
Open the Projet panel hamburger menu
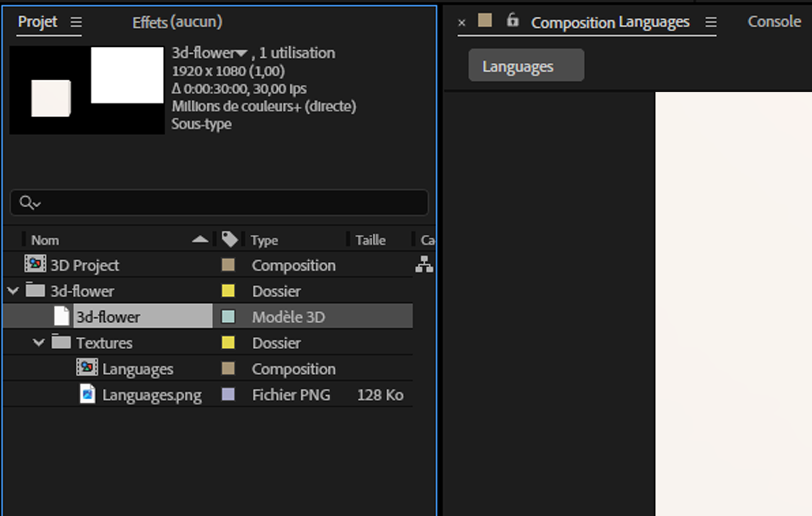tap(76, 22)
